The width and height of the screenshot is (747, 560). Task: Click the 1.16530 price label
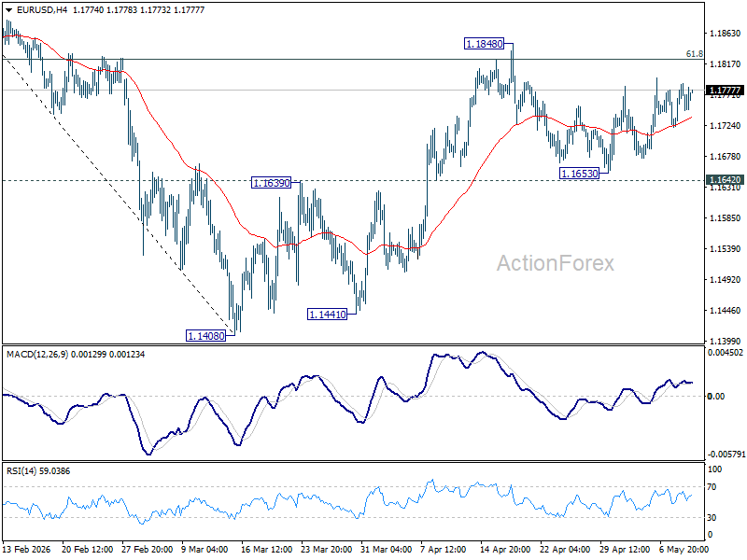click(579, 174)
